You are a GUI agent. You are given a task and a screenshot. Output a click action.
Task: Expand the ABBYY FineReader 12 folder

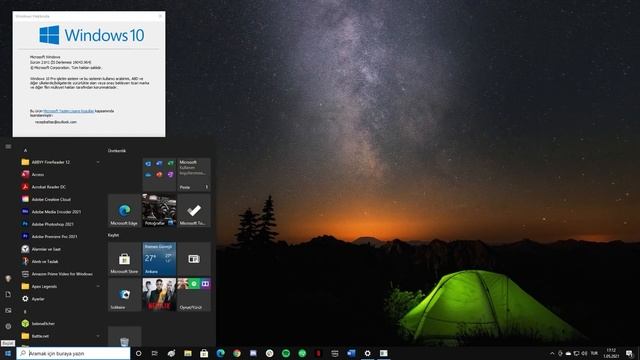coord(60,162)
